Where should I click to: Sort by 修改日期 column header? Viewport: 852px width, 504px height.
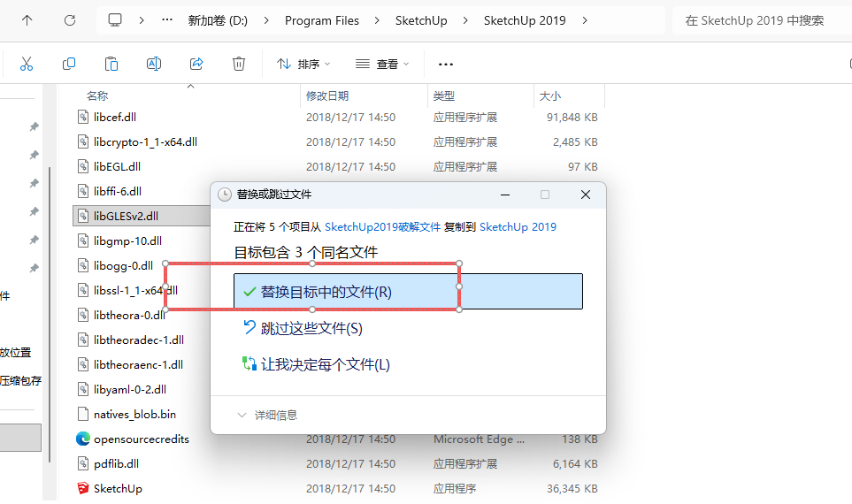[327, 96]
